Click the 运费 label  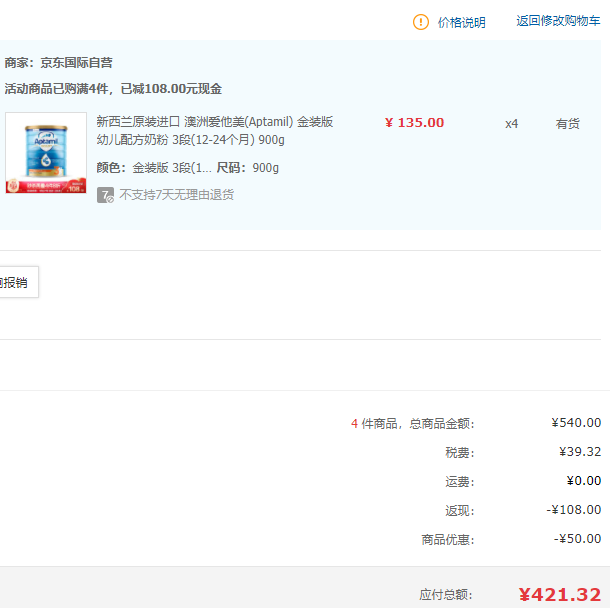460,482
